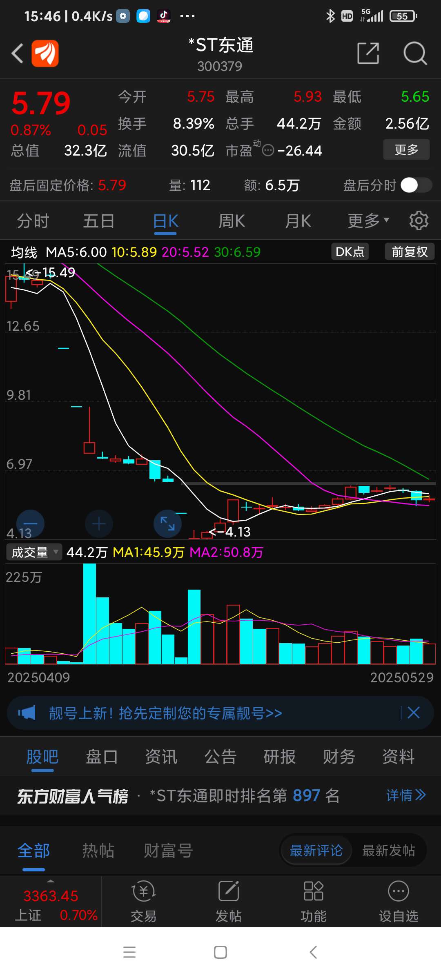Tap MA5:6.00 value in legend
Viewport: 441px width, 980px height.
point(76,252)
